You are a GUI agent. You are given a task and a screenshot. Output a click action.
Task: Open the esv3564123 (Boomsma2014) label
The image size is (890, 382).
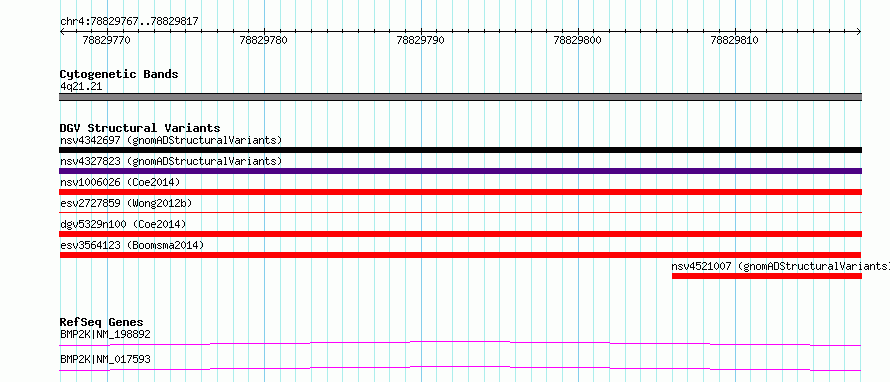[132, 245]
